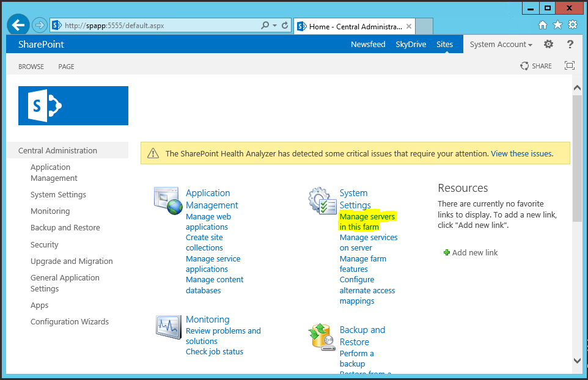588x380 pixels.
Task: Open Manage services on server link
Action: [368, 243]
